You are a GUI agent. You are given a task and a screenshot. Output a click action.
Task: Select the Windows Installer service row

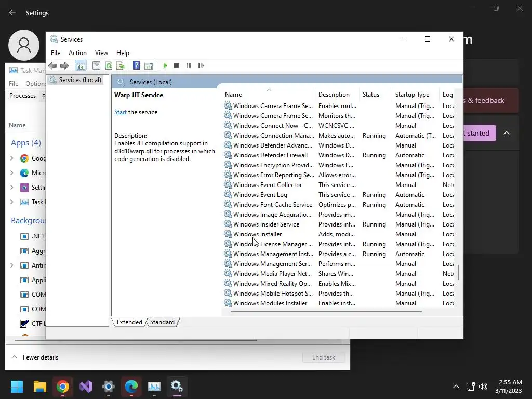point(338,234)
